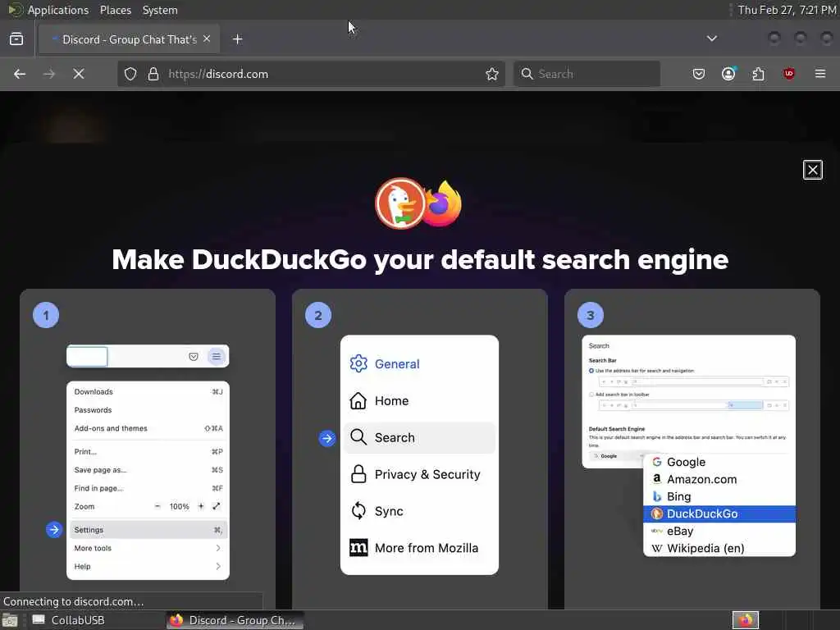Click Help in the step 1 menu
Screen dimensions: 840x630
(x=148, y=566)
